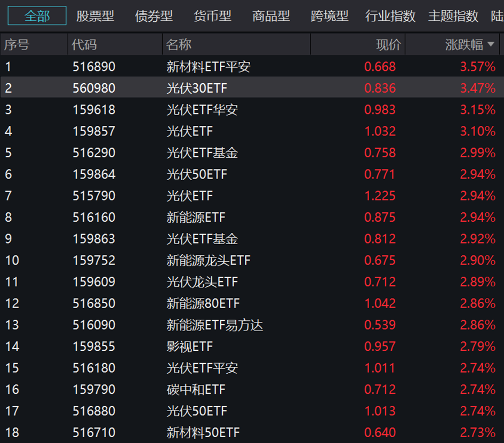The width and height of the screenshot is (504, 443).
Task: Open the 债券型 tab
Action: tap(154, 16)
